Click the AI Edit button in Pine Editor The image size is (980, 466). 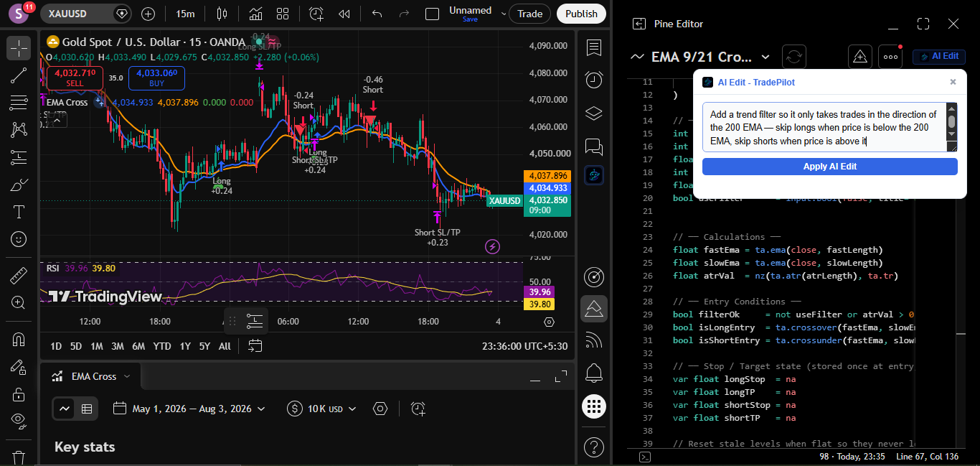point(938,56)
